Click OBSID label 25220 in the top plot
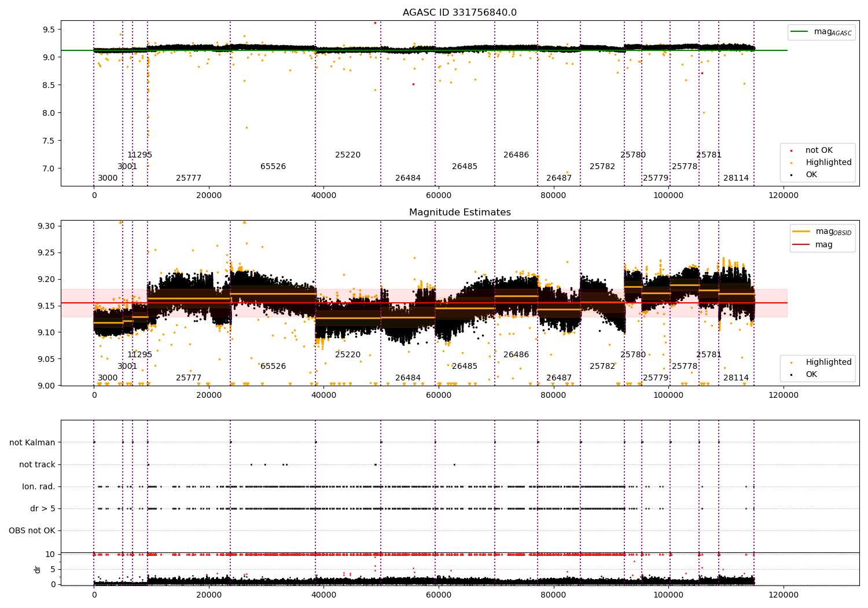 click(x=348, y=155)
